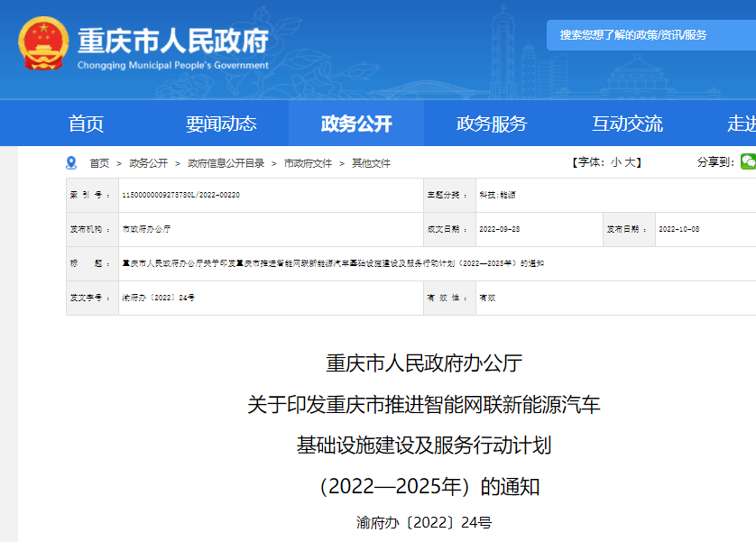The image size is (756, 542).
Task: Set font size to small (小)
Action: click(615, 162)
